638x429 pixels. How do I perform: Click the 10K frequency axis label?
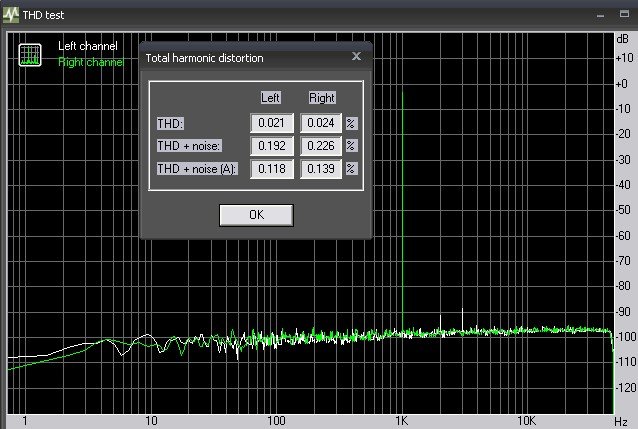526,421
